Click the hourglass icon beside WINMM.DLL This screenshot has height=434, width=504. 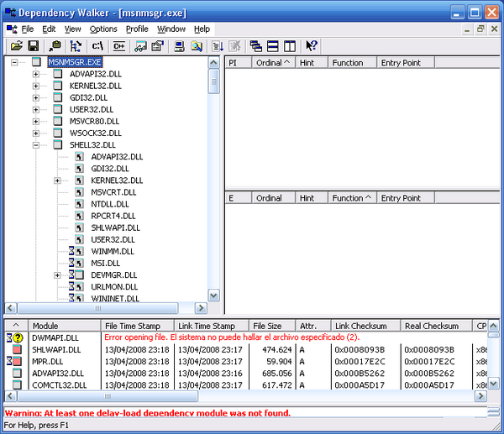coord(71,250)
